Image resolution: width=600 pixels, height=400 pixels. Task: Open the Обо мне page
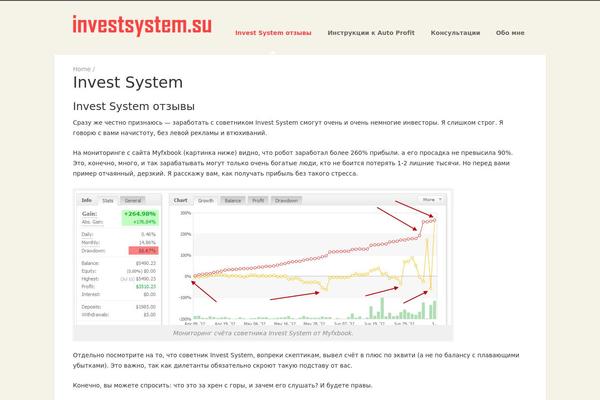(510, 33)
